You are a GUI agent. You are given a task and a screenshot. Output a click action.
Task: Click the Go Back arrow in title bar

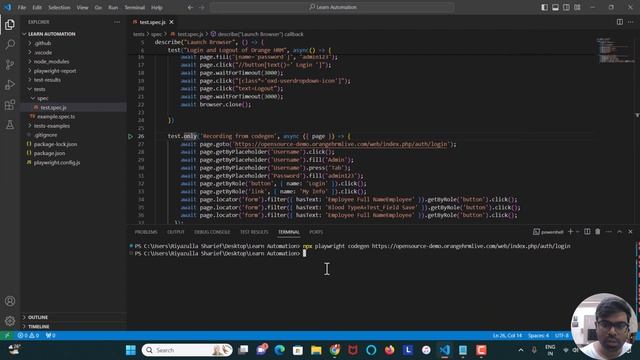tap(190, 7)
